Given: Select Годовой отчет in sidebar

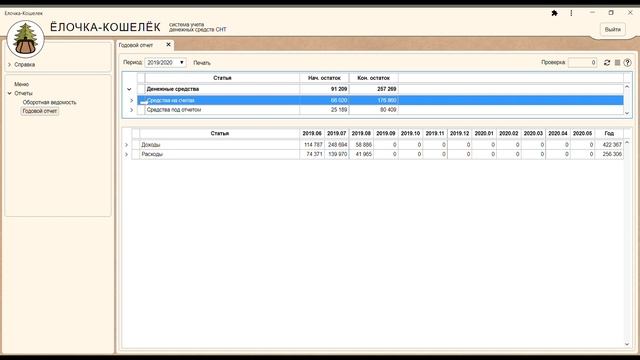Looking at the screenshot, I should 40,111.
